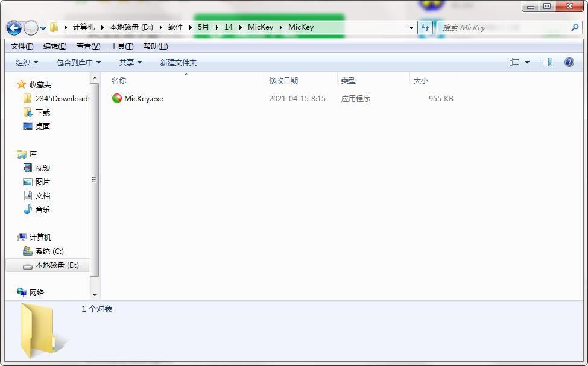Toggle the preview pane
Screen dimensions: 588x366
[x=548, y=62]
